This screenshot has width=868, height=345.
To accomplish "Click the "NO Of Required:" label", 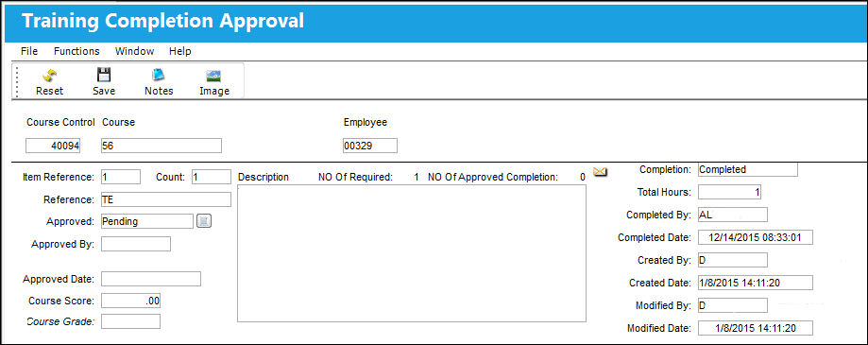I will click(x=355, y=177).
